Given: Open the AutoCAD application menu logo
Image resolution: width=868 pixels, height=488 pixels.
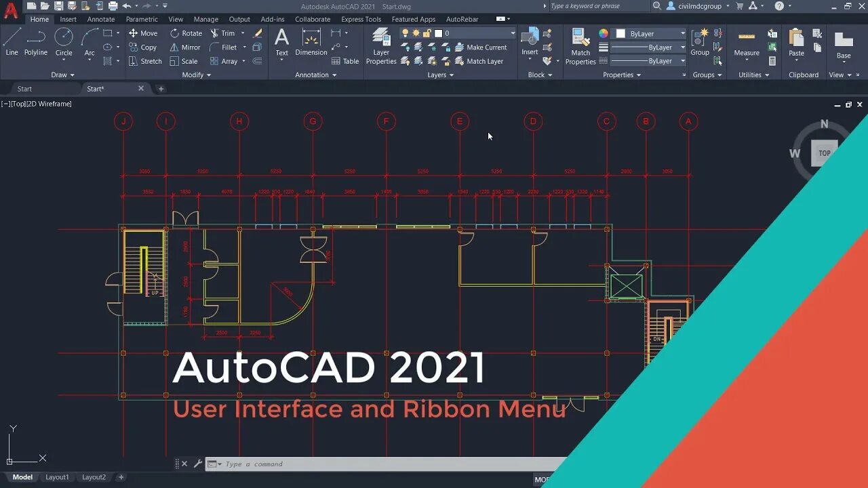Looking at the screenshot, I should coord(11,9).
